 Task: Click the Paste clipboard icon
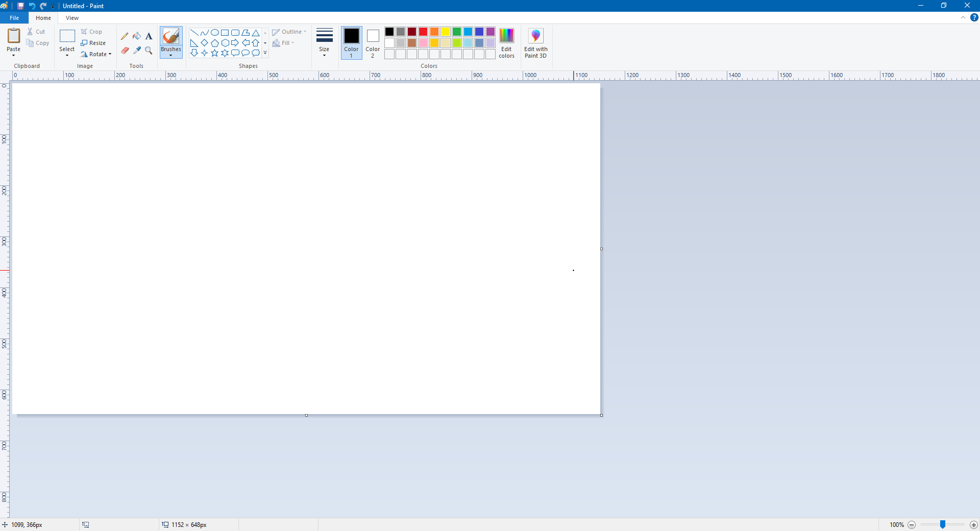[14, 36]
